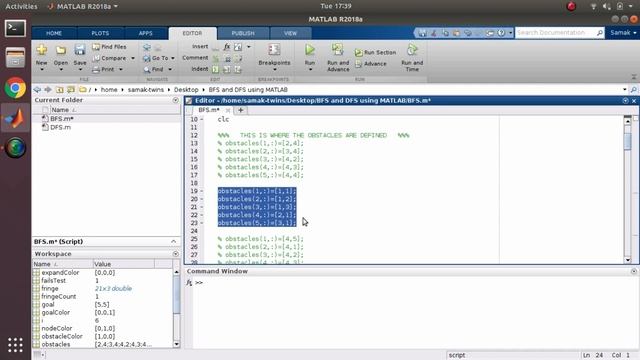Click the address bar back arrow
Image resolution: width=640 pixels, height=360 pixels.
coord(37,89)
